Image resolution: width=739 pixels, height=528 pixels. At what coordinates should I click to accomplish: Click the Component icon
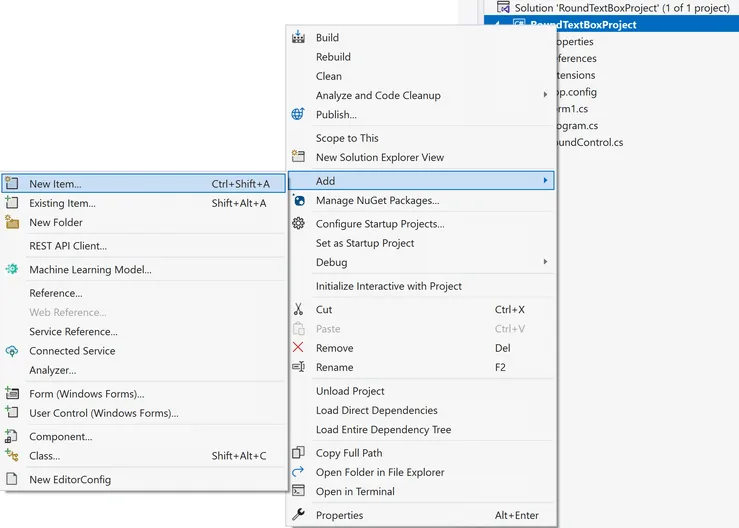11,436
